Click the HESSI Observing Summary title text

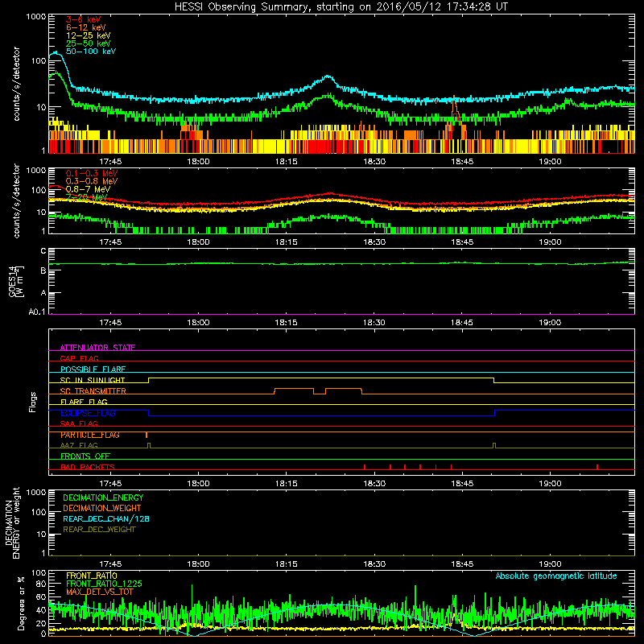click(341, 7)
